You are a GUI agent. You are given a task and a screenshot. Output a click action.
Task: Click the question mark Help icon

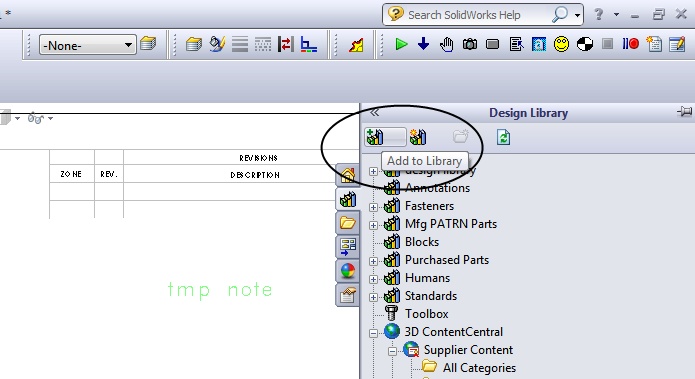pyautogui.click(x=598, y=15)
